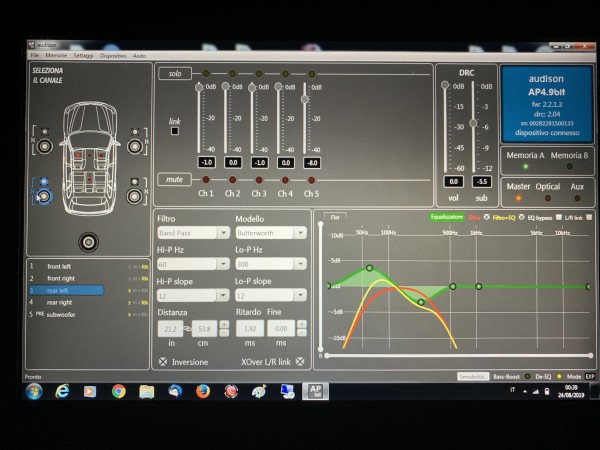
Task: Select the front right speaker on car diagram
Action: 135,146
